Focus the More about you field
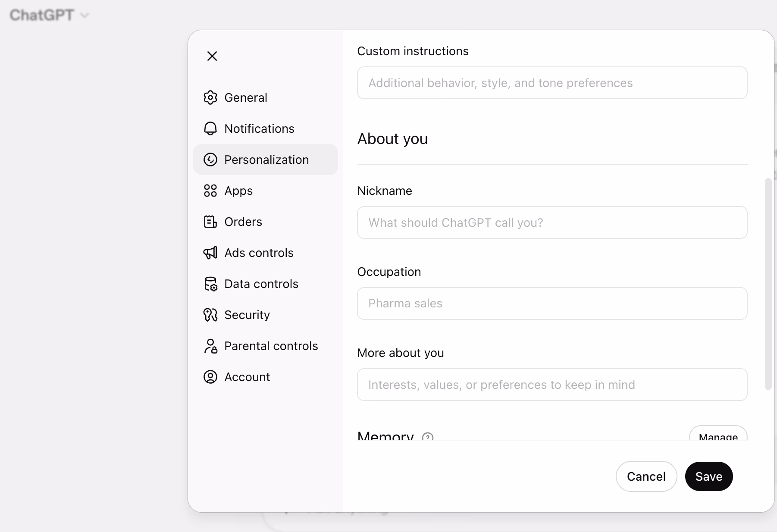777x532 pixels. pyautogui.click(x=552, y=385)
